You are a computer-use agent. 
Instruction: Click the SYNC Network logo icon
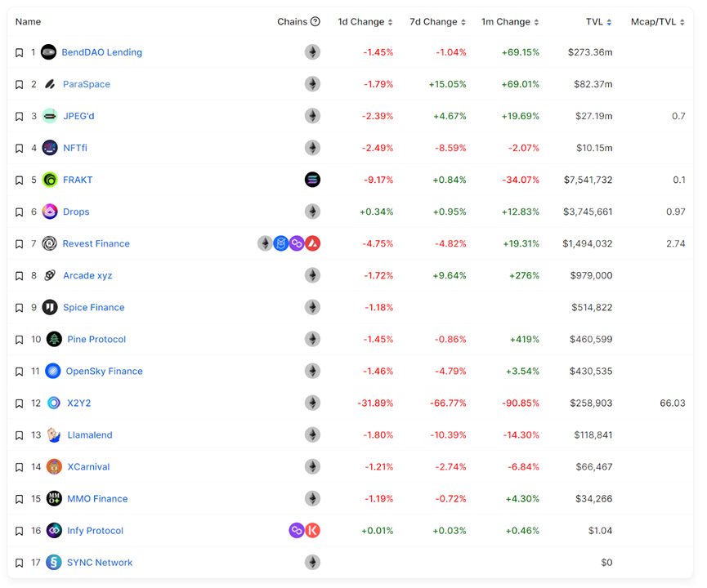54,563
